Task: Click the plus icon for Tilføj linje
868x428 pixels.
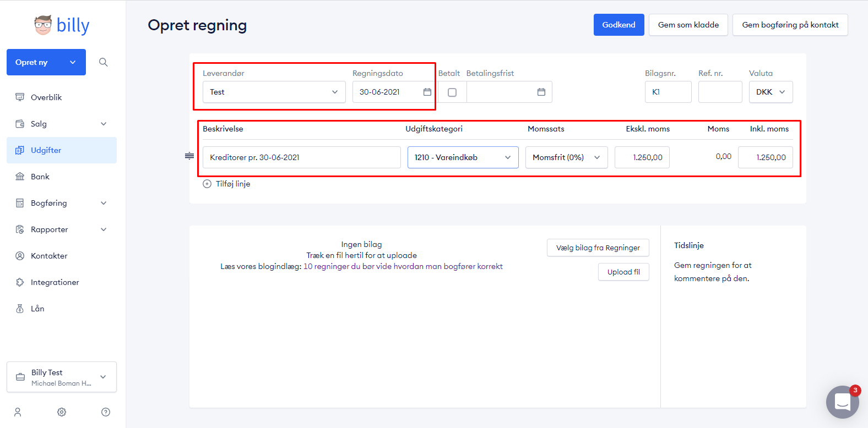Action: click(x=207, y=184)
